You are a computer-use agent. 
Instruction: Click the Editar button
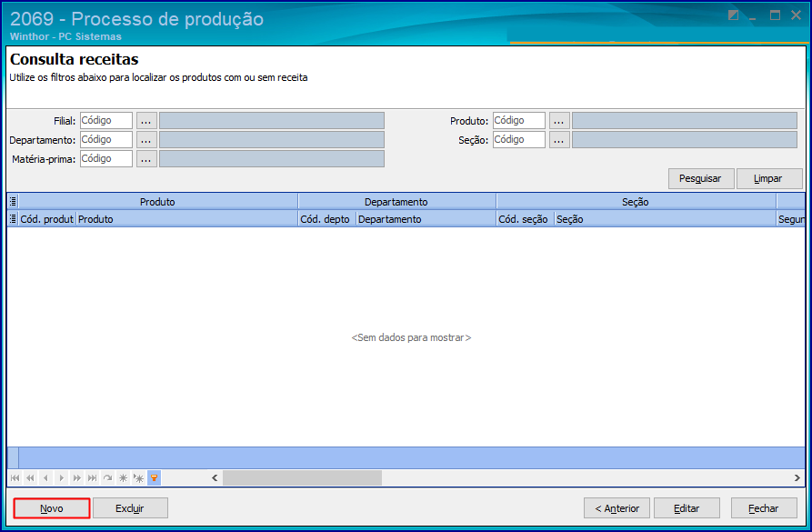pyautogui.click(x=687, y=508)
